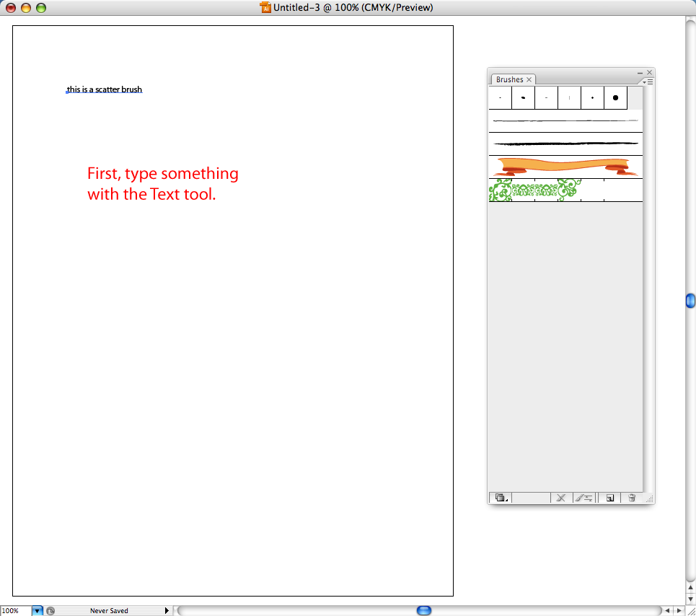Click the scroll right arrow
Image resolution: width=696 pixels, height=616 pixels.
pos(679,611)
